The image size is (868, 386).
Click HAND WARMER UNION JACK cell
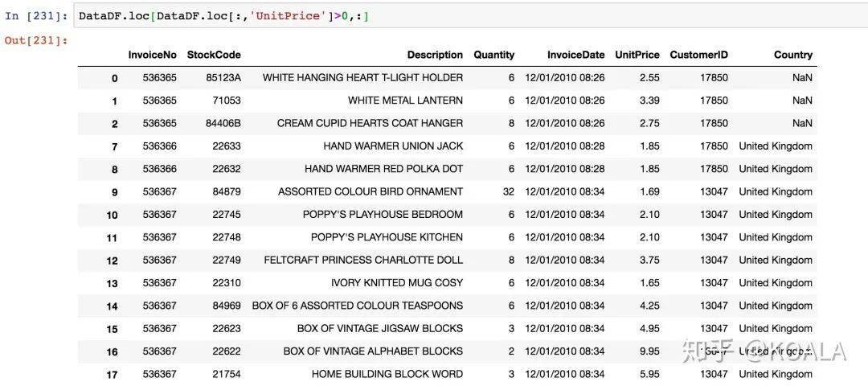393,146
